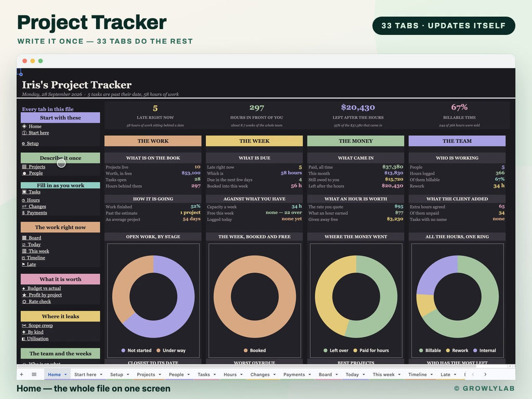Open the This week sidebar link
The image size is (532, 399).
coord(38,251)
